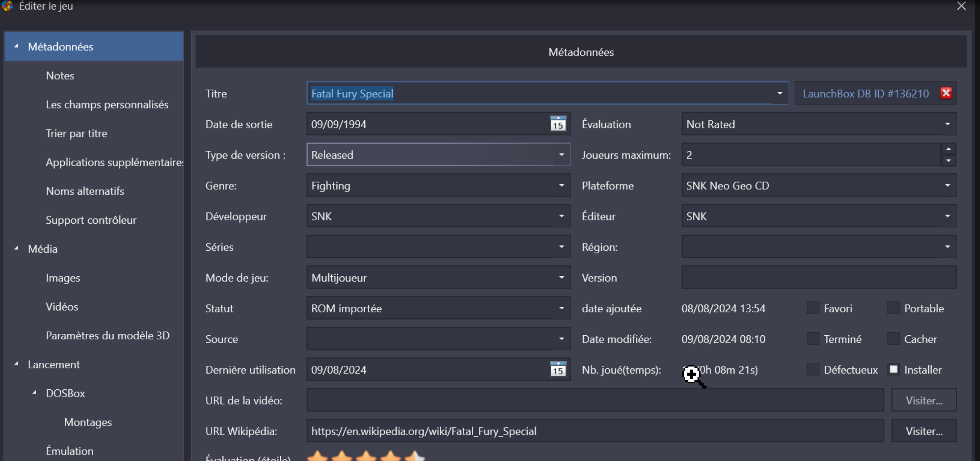Viewport: 980px width, 461px height.
Task: Open Support contrôleur page
Action: point(91,220)
